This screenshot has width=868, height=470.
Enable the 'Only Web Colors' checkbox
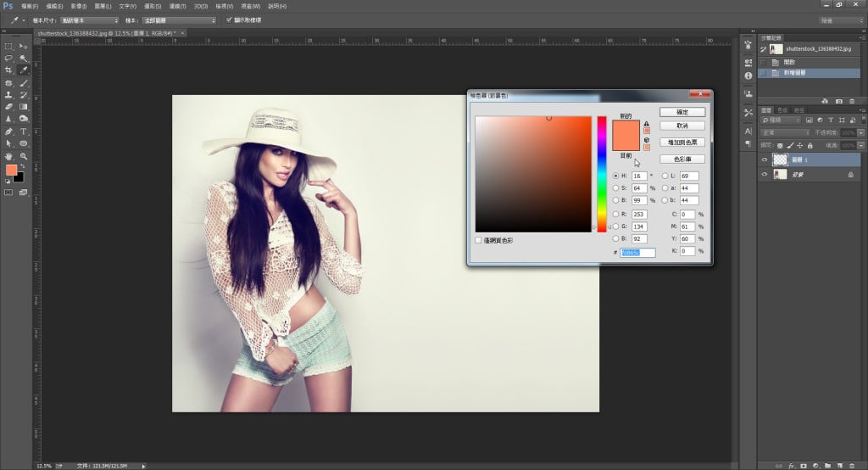479,240
